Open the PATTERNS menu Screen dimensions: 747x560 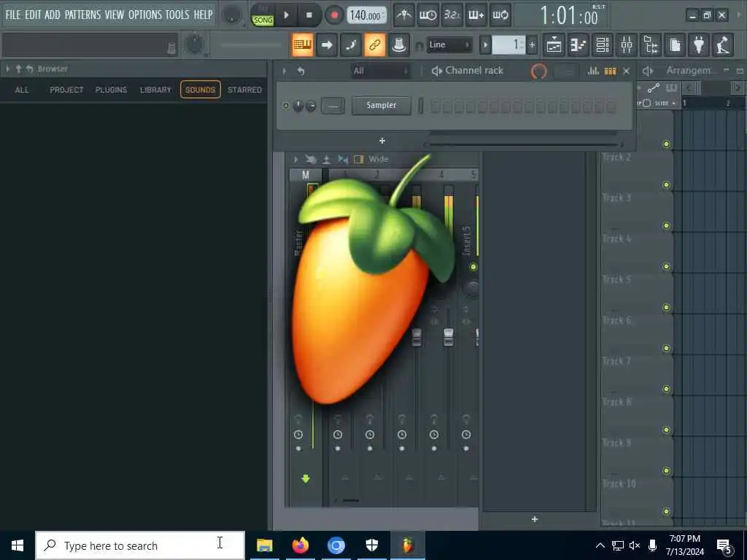pyautogui.click(x=82, y=15)
